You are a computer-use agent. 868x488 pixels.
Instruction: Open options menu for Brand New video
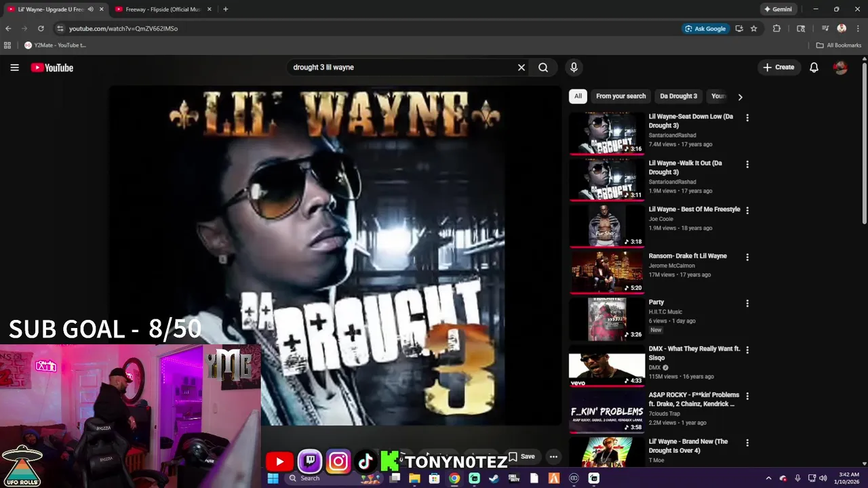[x=747, y=443]
